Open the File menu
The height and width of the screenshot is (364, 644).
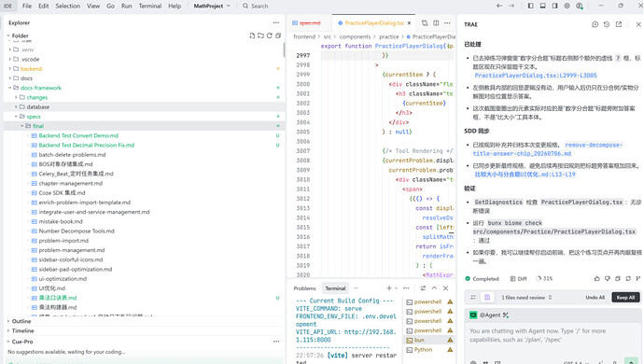point(27,6)
